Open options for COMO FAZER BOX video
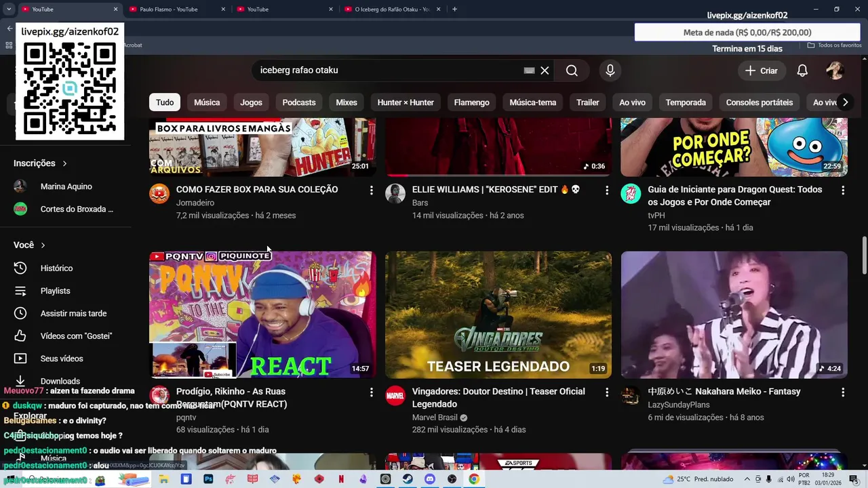The width and height of the screenshot is (868, 488). pos(371,190)
